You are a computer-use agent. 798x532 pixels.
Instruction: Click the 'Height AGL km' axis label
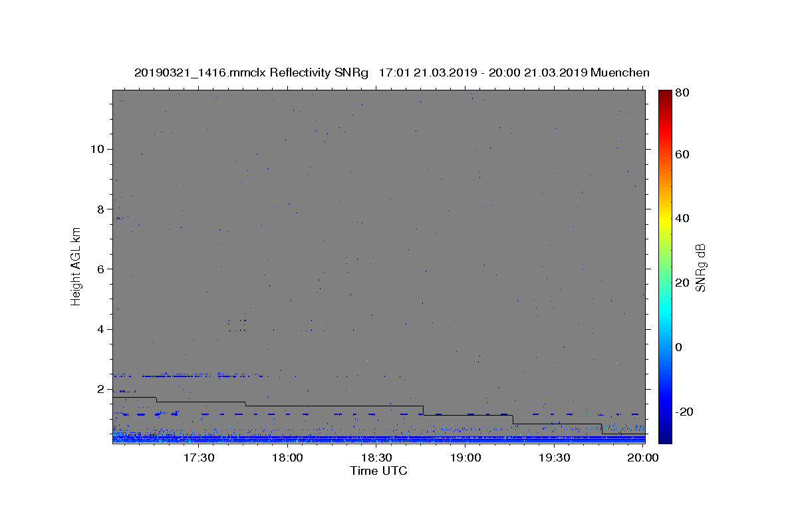point(76,266)
